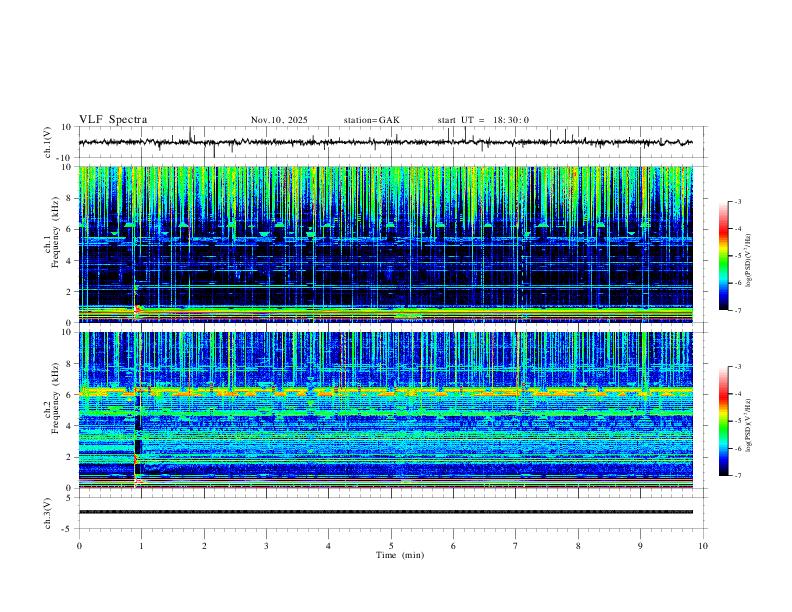Click time axis tick label "6"
792x612 pixels.
point(454,546)
